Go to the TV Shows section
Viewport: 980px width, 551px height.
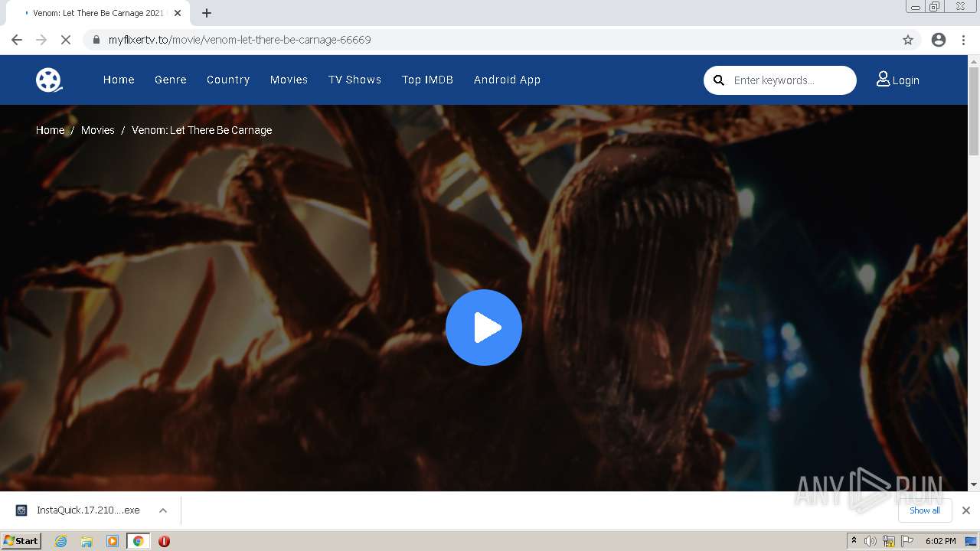tap(354, 80)
